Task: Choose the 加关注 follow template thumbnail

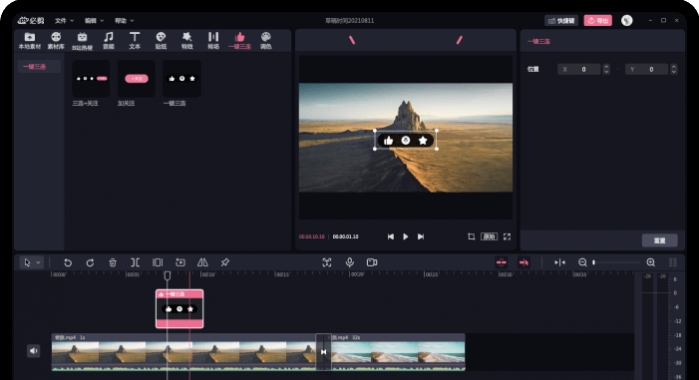Action: point(136,79)
